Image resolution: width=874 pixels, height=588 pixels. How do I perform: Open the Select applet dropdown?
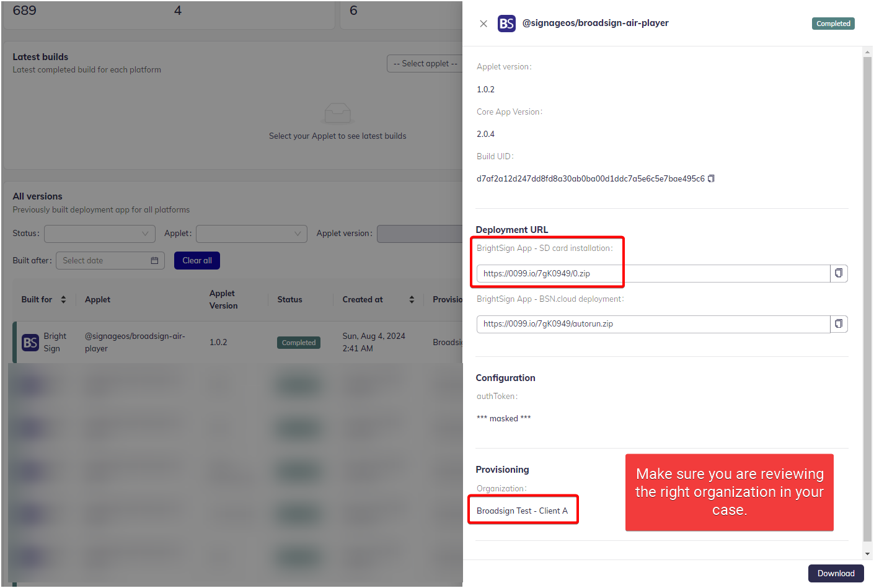pyautogui.click(x=425, y=64)
